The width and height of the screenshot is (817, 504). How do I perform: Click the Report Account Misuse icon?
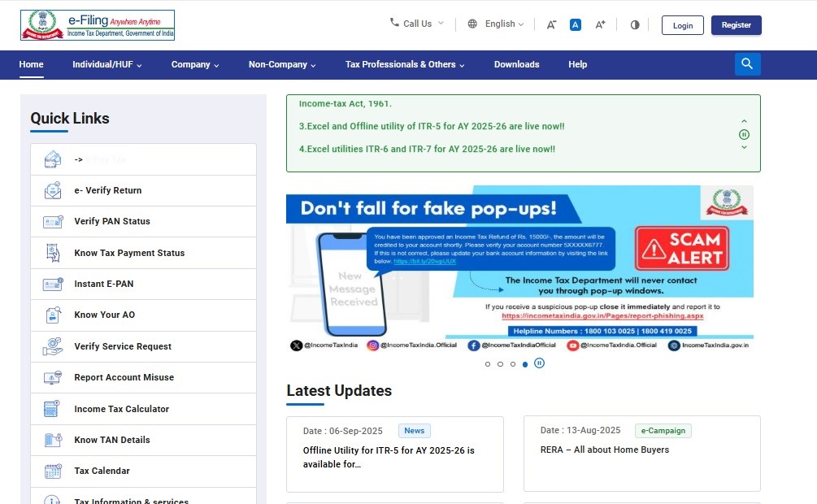[53, 377]
